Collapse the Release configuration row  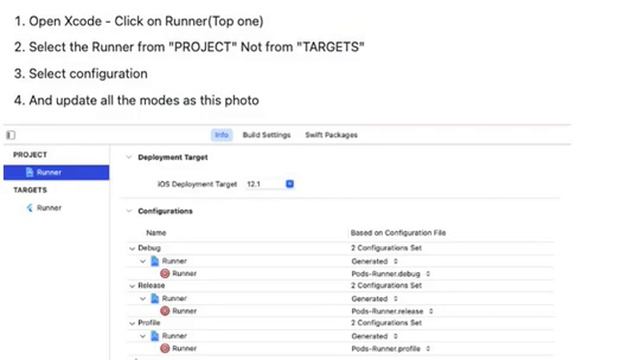point(132,286)
